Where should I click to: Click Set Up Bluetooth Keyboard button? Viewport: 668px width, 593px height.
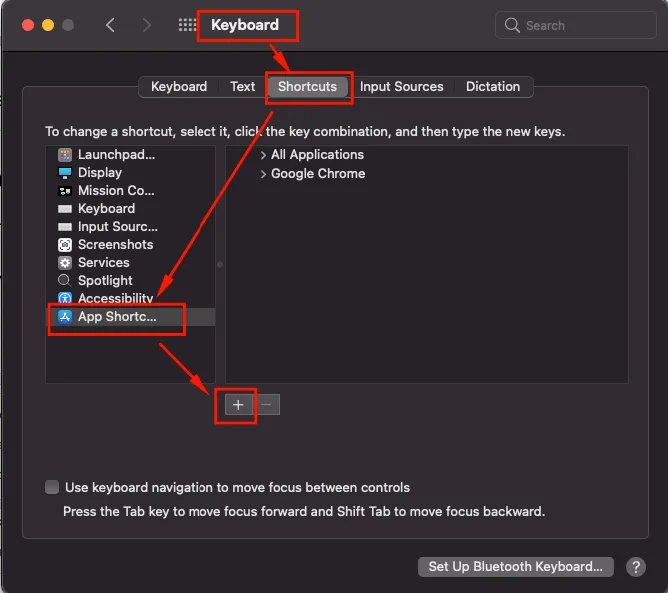[515, 567]
